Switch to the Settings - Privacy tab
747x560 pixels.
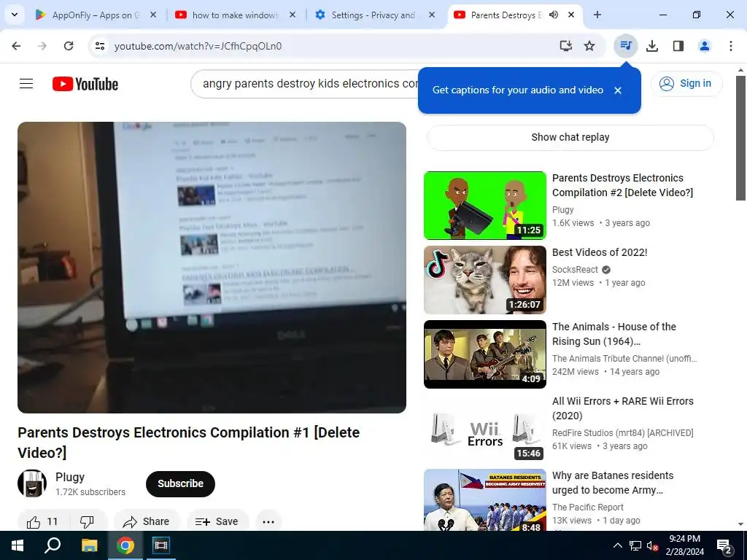pos(374,15)
